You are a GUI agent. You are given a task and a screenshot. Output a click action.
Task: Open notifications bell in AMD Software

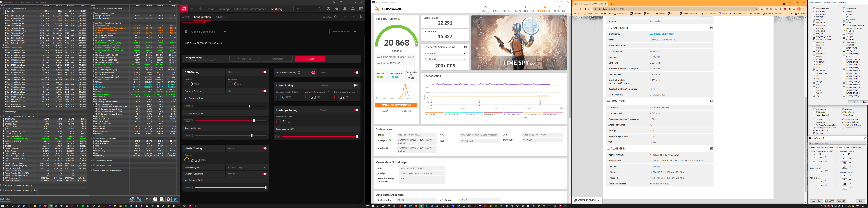[345, 9]
